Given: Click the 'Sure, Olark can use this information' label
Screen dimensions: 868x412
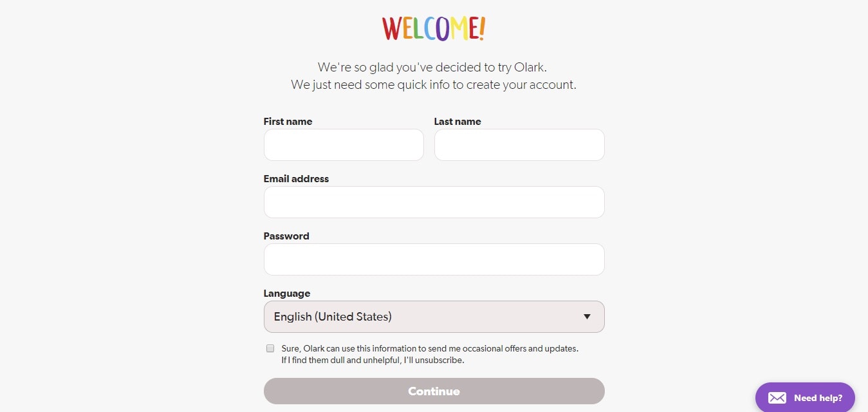Looking at the screenshot, I should point(430,348).
